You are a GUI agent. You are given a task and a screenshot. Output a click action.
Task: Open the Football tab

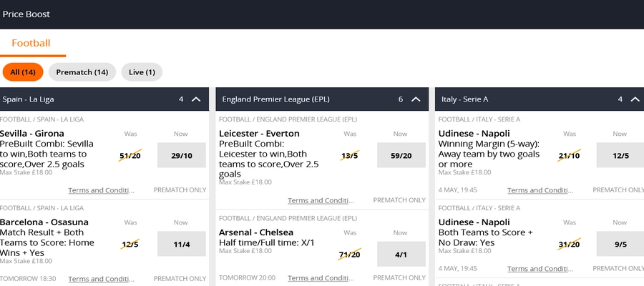(x=31, y=43)
